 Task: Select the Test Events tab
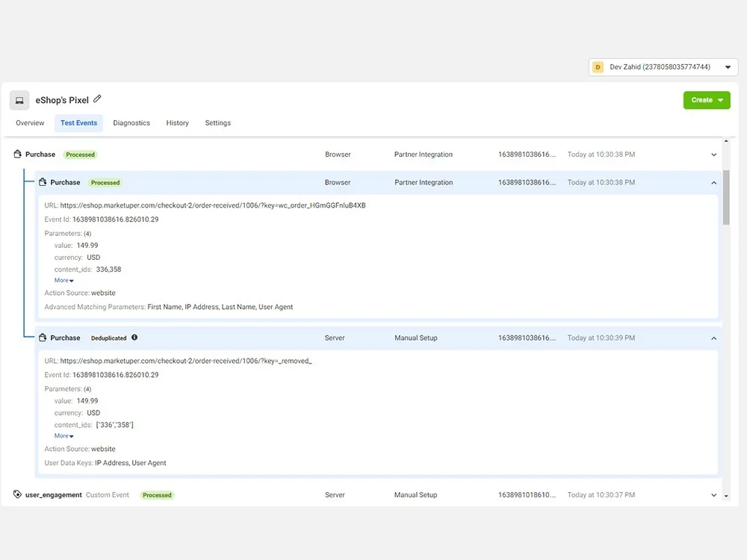(78, 123)
